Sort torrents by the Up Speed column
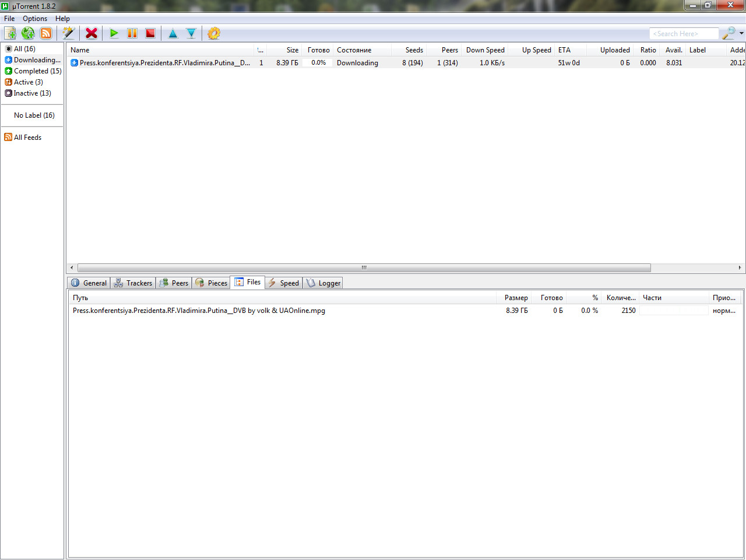746x560 pixels. pyautogui.click(x=531, y=50)
